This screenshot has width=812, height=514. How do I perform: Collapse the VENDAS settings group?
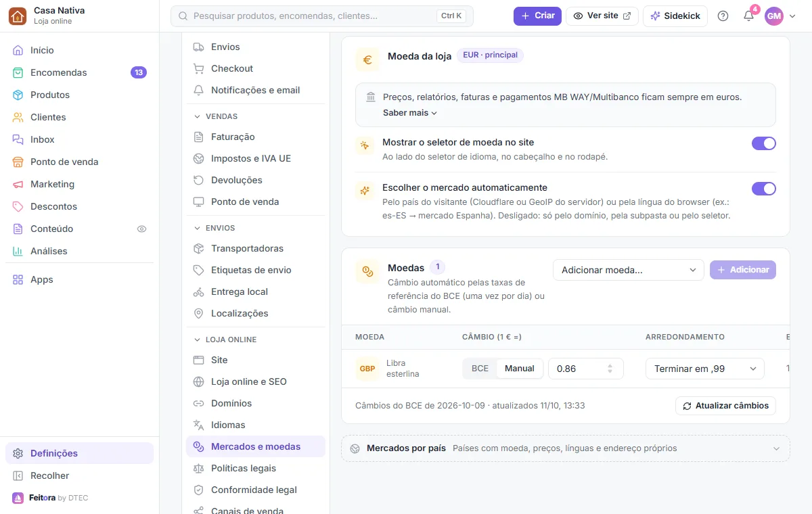[256, 116]
